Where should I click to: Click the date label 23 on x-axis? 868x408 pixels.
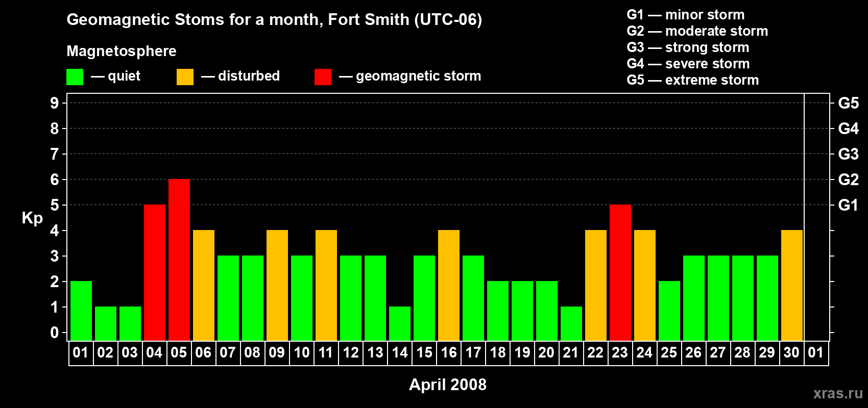pos(620,353)
